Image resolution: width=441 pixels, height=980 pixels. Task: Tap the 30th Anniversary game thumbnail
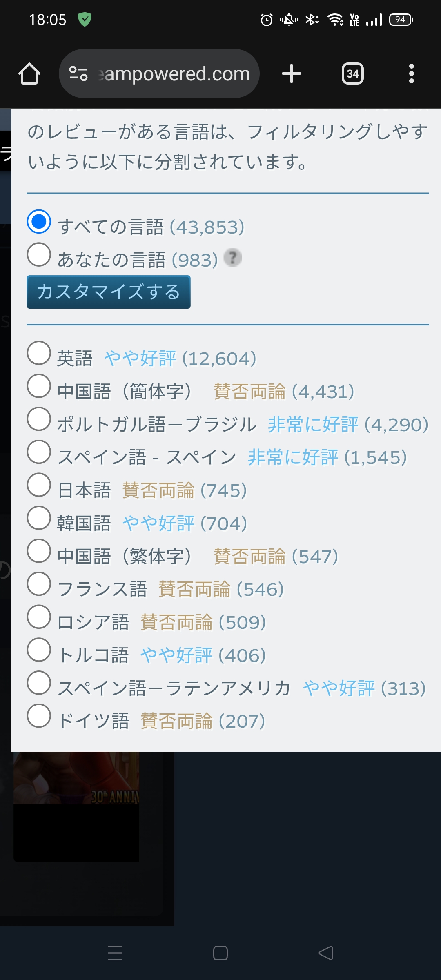coord(76,778)
